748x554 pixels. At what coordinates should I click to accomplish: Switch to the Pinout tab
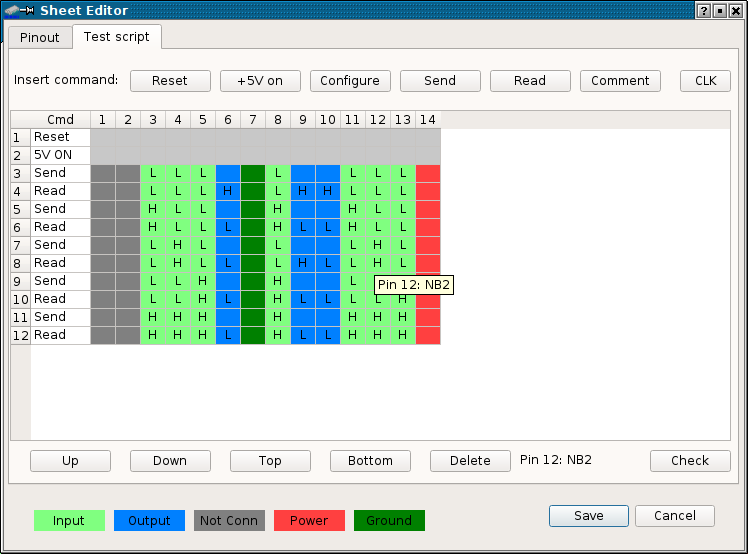pos(40,37)
